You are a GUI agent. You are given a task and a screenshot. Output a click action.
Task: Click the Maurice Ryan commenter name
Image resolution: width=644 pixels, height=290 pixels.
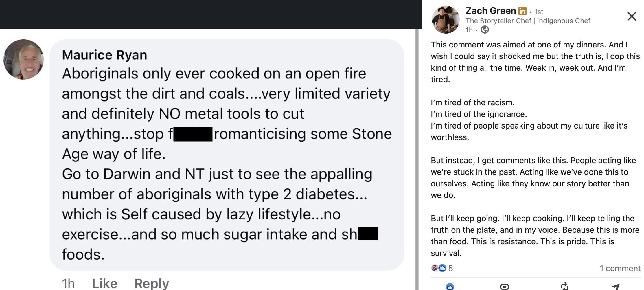(x=104, y=55)
